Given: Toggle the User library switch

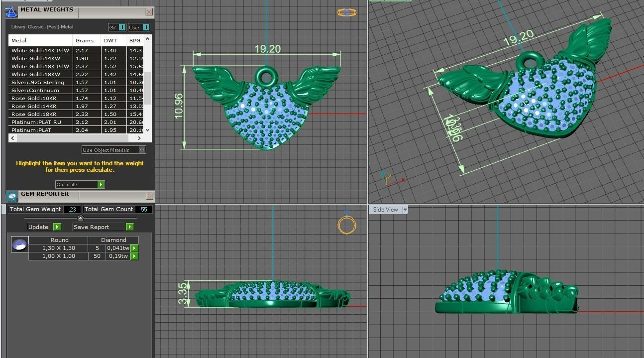Looking at the screenshot, I should click(139, 27).
